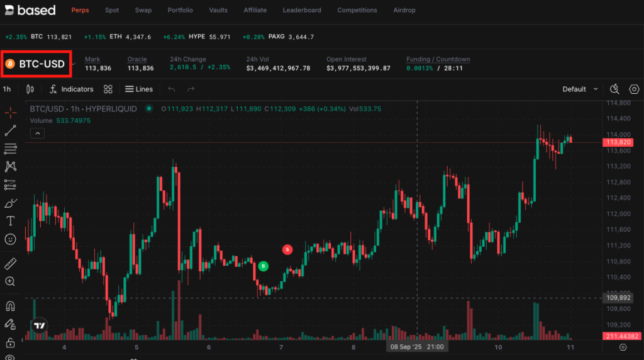Click the 24h Change value
The width and height of the screenshot is (644, 360).
200,68
